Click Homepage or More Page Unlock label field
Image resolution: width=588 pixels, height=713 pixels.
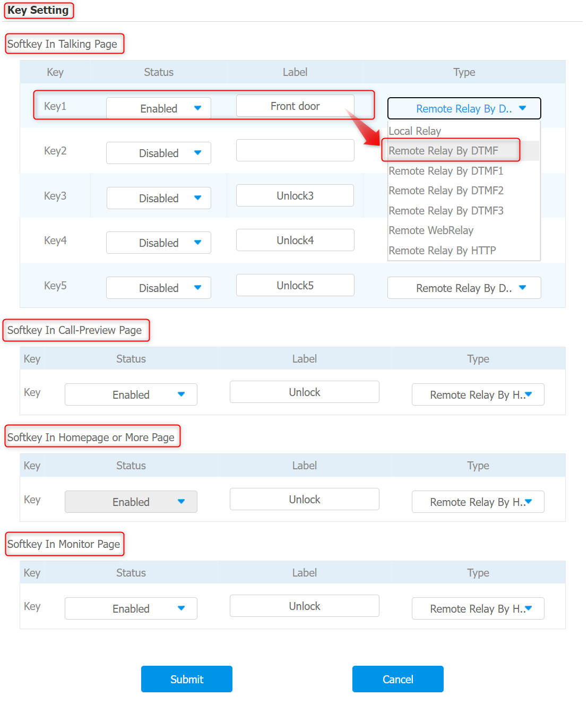305,499
